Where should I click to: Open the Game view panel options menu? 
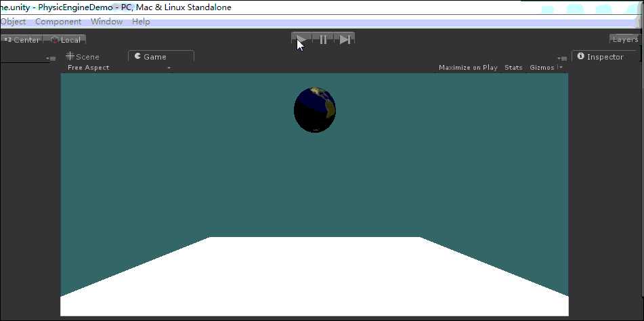tap(562, 59)
